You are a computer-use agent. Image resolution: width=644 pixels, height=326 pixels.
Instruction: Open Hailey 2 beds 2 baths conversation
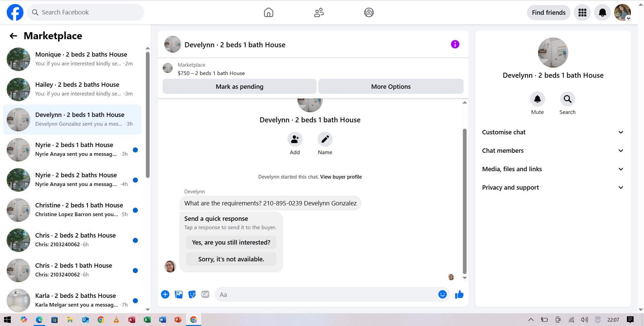pyautogui.click(x=72, y=89)
